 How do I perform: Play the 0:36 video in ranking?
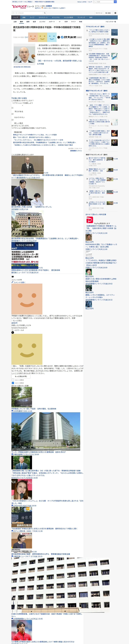(110, 203)
